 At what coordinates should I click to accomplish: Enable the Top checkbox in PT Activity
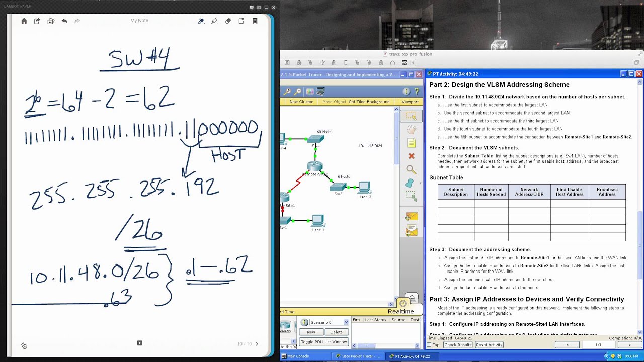pyautogui.click(x=429, y=345)
